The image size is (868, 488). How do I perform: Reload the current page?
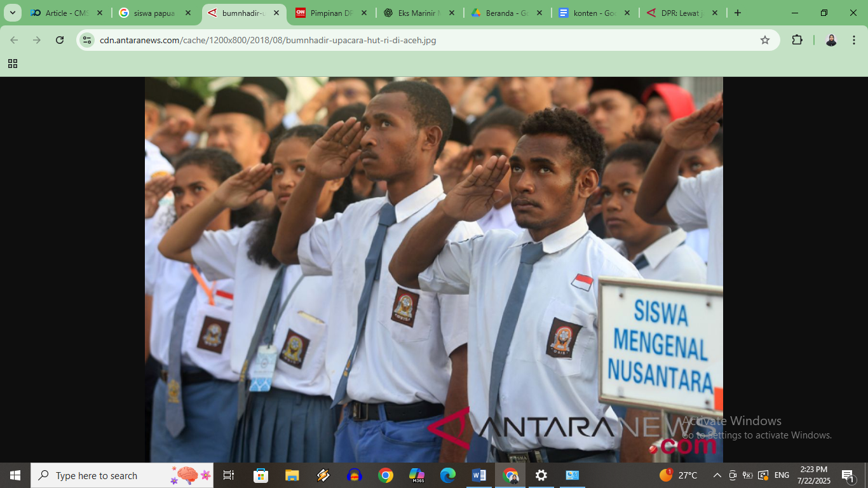(x=60, y=40)
